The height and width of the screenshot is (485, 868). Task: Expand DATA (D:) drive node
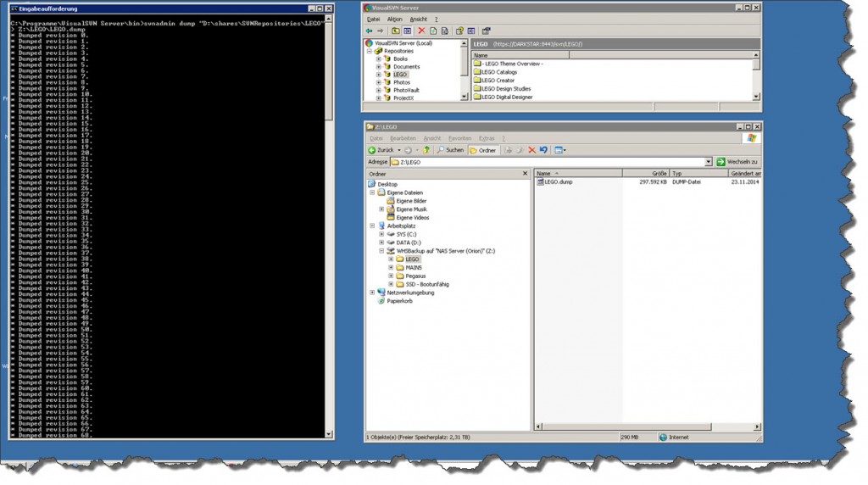click(x=381, y=242)
